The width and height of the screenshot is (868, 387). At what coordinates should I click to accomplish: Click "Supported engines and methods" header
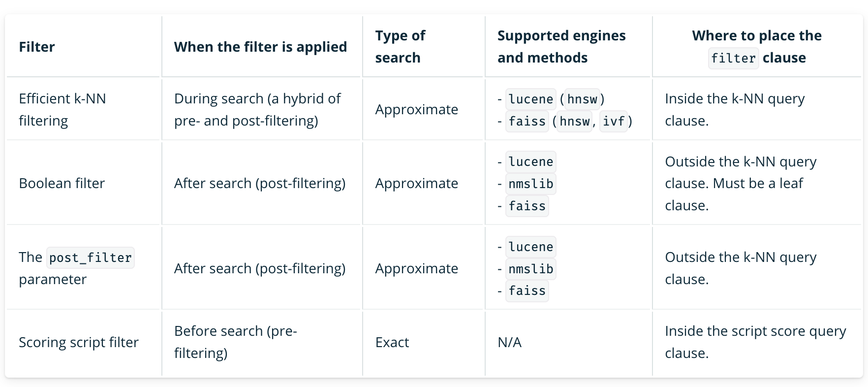click(x=561, y=46)
